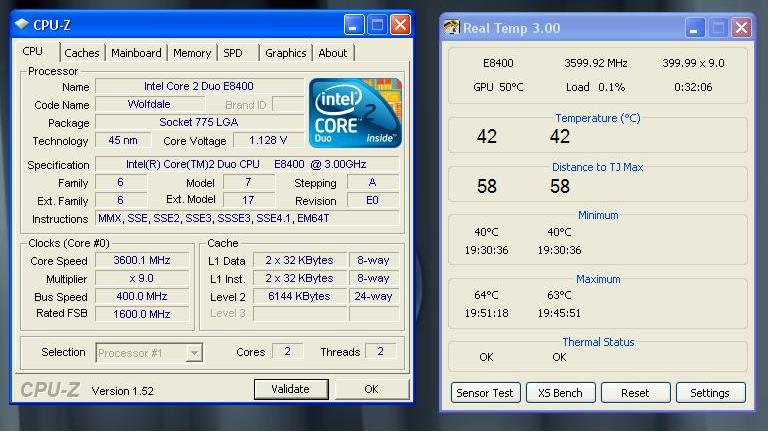Click the Version 1.52 label in CPU-Z

123,391
